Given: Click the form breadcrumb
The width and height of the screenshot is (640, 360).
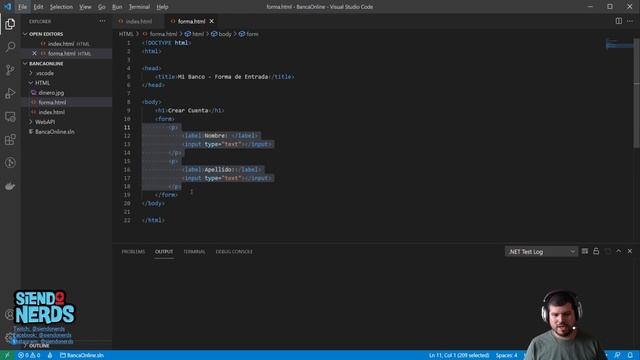Looking at the screenshot, I should point(249,34).
